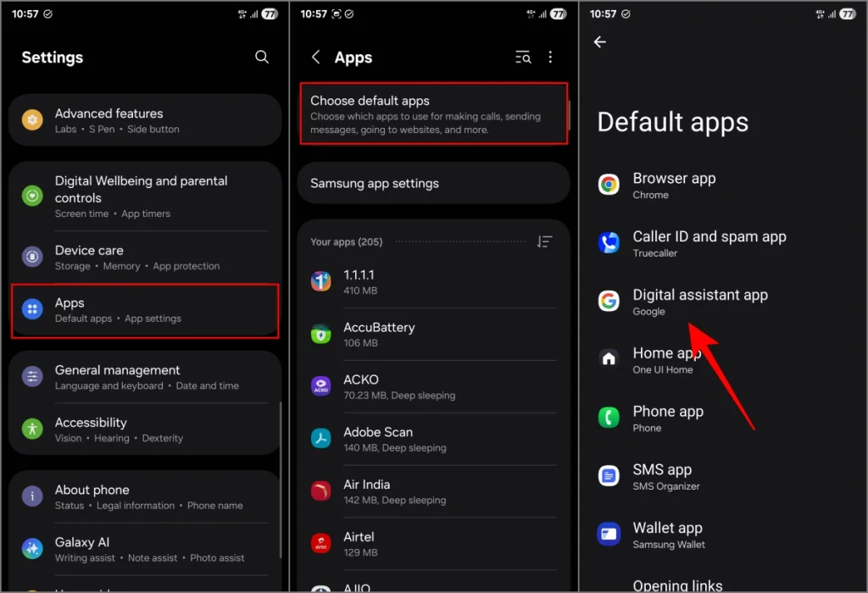Tap the Air India app icon
868x593 pixels.
[x=321, y=491]
